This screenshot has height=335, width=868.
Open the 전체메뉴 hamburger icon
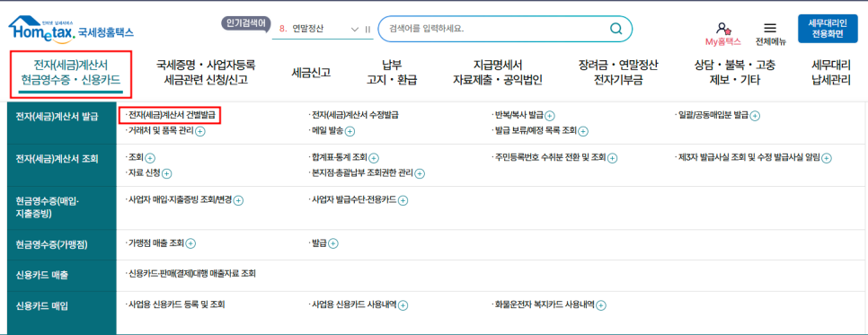coord(770,28)
